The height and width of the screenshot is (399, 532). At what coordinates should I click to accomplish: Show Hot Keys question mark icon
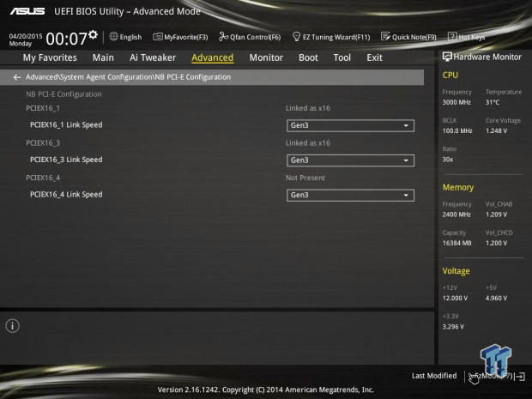452,36
